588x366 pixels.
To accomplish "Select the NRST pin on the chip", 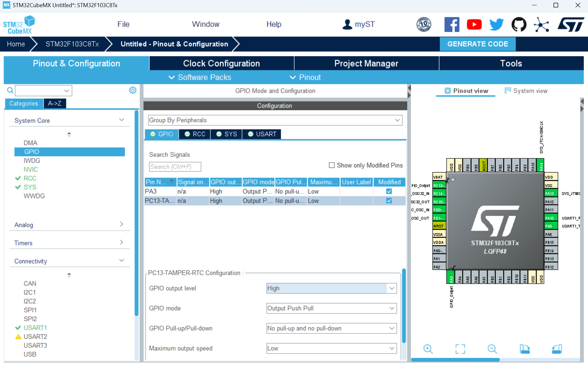I will tap(439, 226).
